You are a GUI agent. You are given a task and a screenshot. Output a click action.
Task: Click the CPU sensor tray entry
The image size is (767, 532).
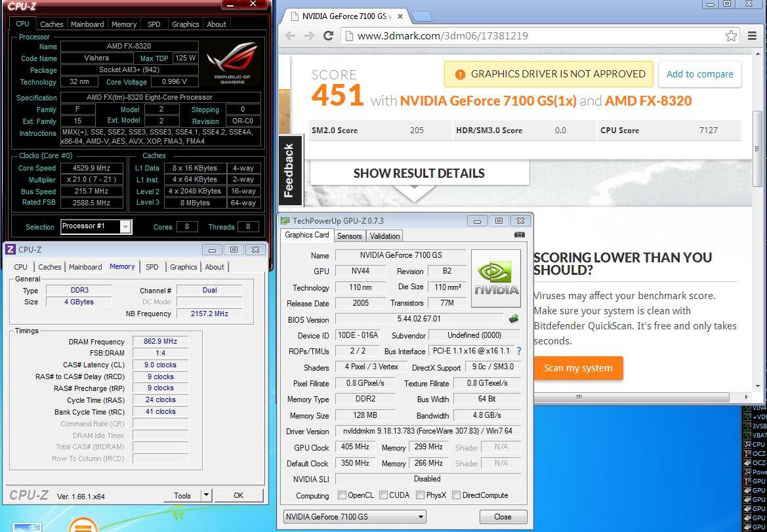[755, 445]
